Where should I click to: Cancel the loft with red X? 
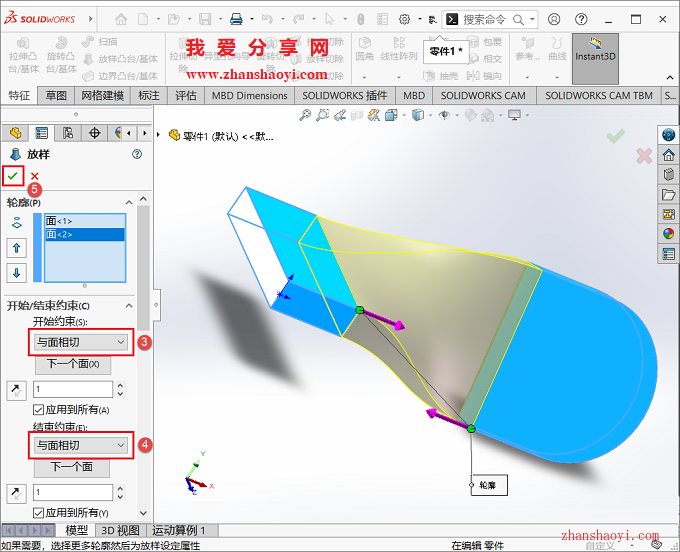pyautogui.click(x=35, y=177)
